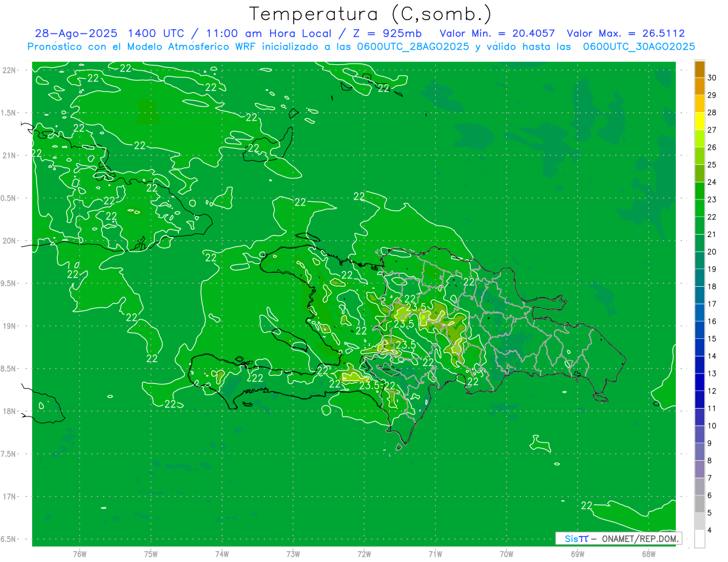Click the color scale label "12"
The width and height of the screenshot is (728, 562).
(712, 391)
